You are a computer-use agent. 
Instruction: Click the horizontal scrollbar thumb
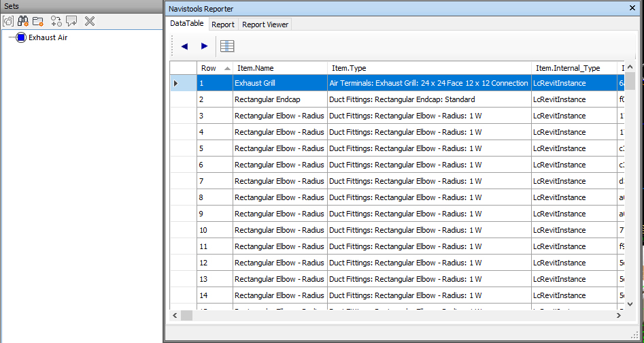click(x=187, y=316)
